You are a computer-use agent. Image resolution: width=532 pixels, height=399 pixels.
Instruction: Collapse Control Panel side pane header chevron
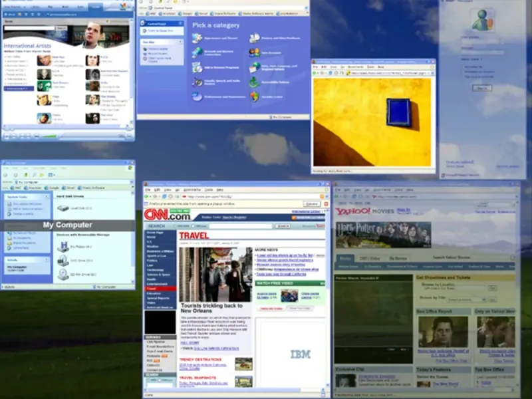[180, 23]
